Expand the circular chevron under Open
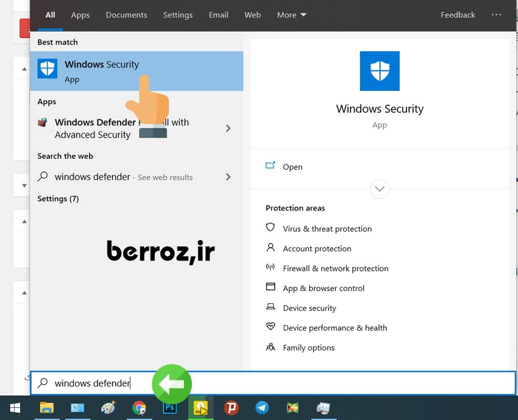Image resolution: width=518 pixels, height=420 pixels. pos(380,189)
